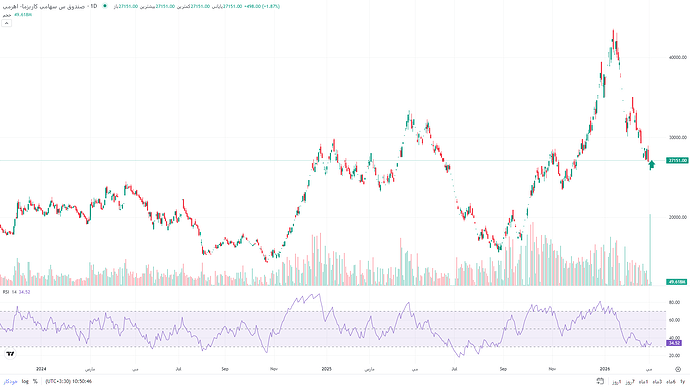Click the volume label 49.618K on the axis
690x388 pixels.
click(677, 282)
